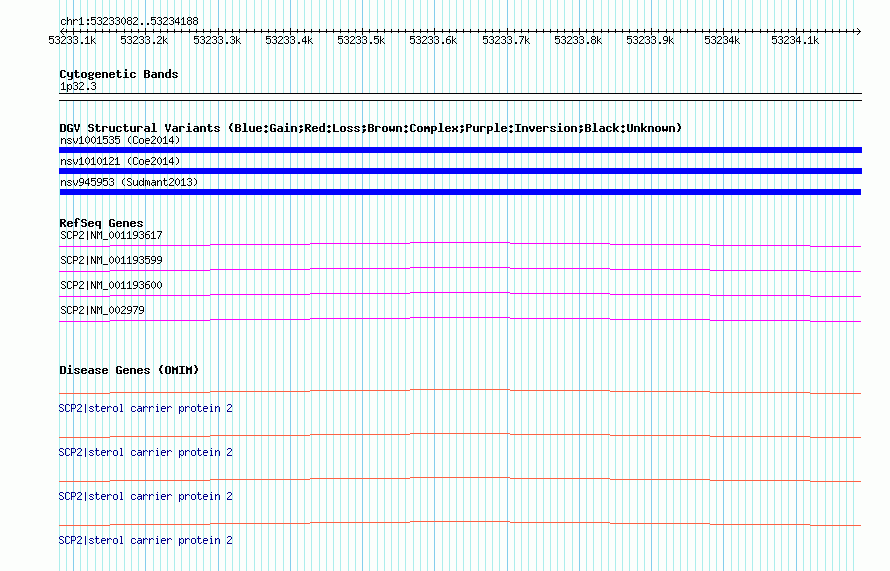
Task: Select the 53234.1k ruler tick label
Action: tap(795, 40)
